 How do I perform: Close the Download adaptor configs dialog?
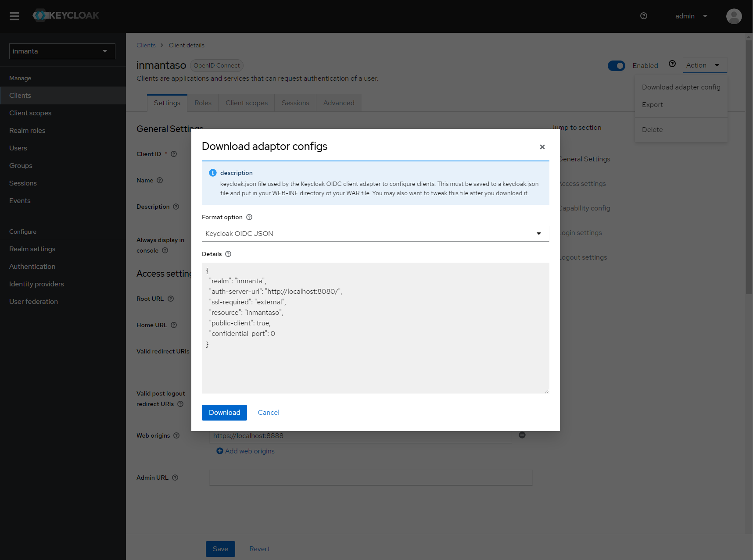tap(542, 147)
